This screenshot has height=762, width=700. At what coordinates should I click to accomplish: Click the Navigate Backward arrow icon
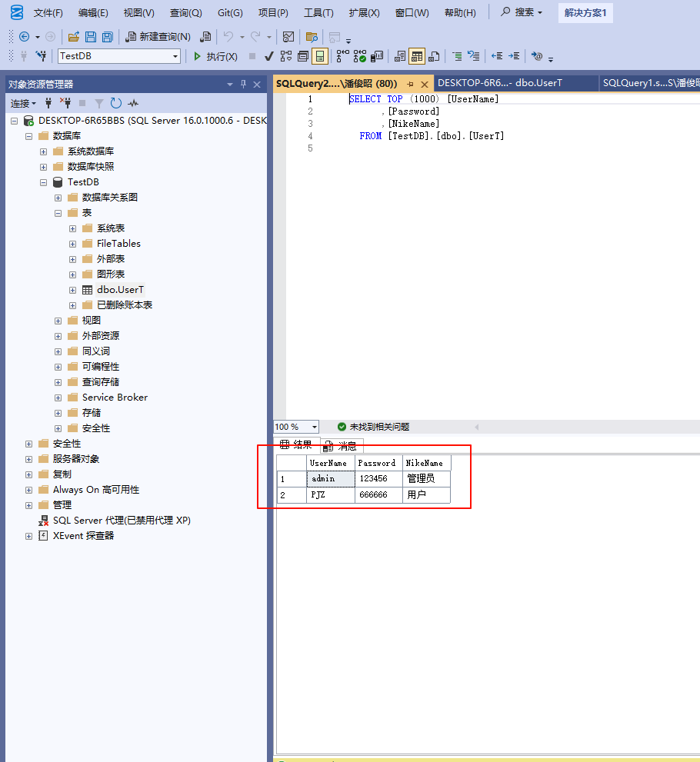click(x=25, y=36)
